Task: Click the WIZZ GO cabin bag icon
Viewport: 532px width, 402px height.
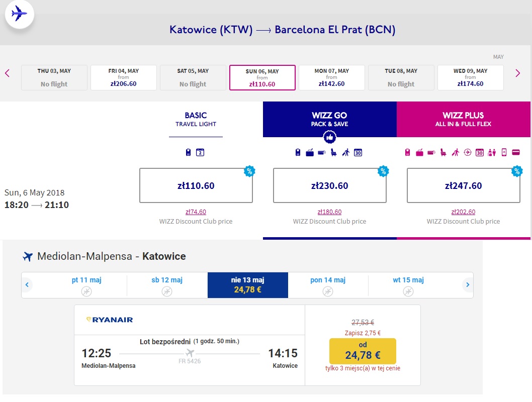Action: (x=298, y=152)
